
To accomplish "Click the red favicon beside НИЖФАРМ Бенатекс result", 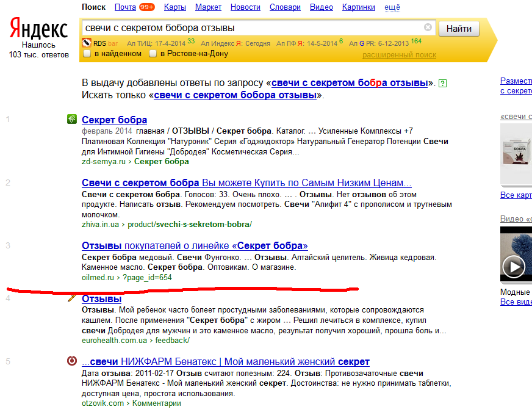I will (x=71, y=360).
